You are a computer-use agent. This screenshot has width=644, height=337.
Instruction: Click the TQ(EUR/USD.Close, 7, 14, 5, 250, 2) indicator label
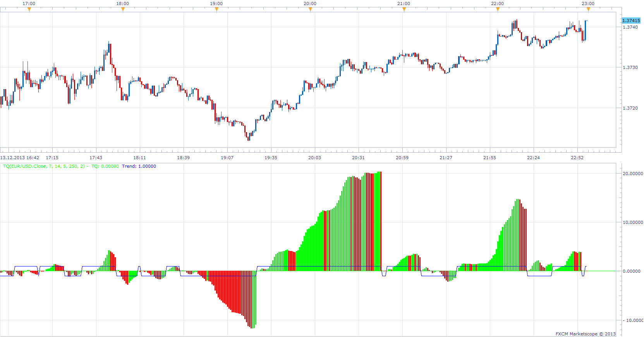pos(44,166)
